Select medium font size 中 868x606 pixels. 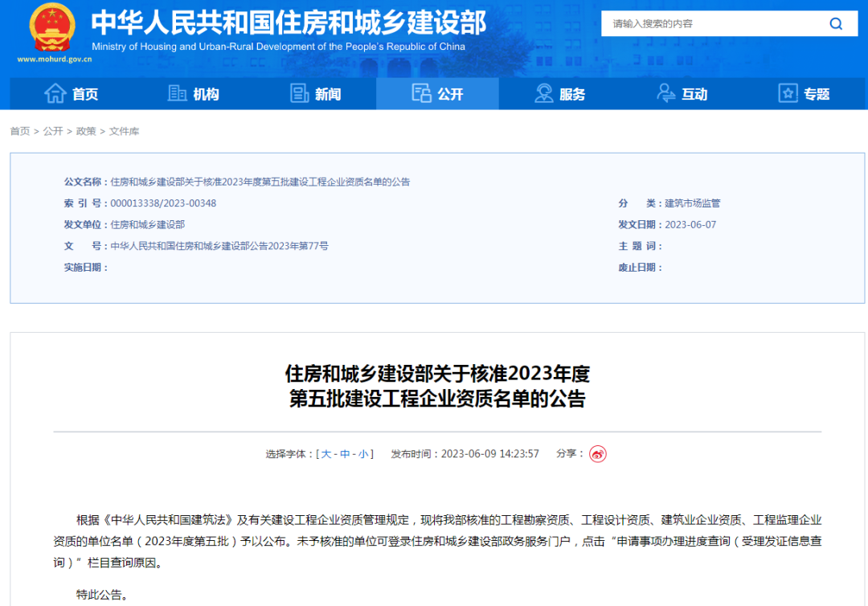pos(345,454)
